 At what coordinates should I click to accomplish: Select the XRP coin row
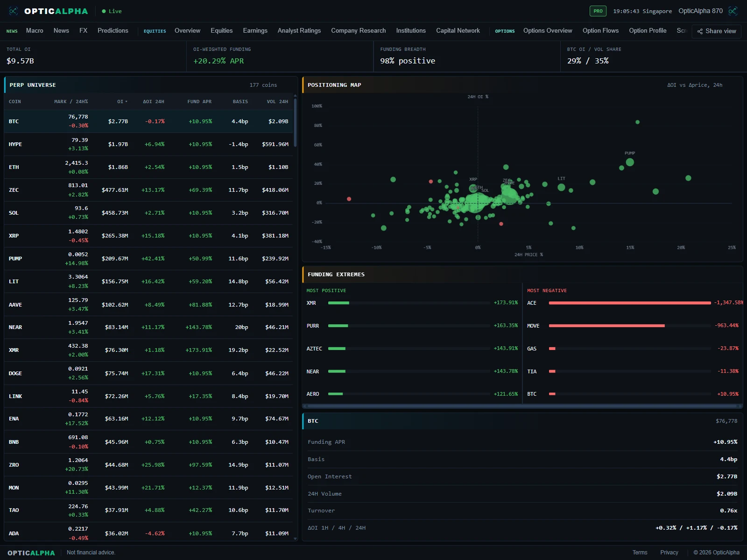148,236
